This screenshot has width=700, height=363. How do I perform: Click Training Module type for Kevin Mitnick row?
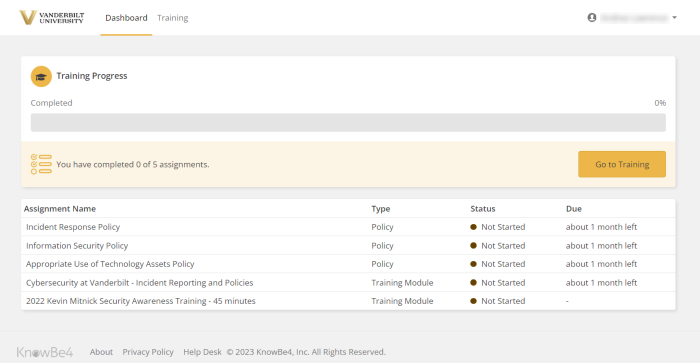(402, 301)
